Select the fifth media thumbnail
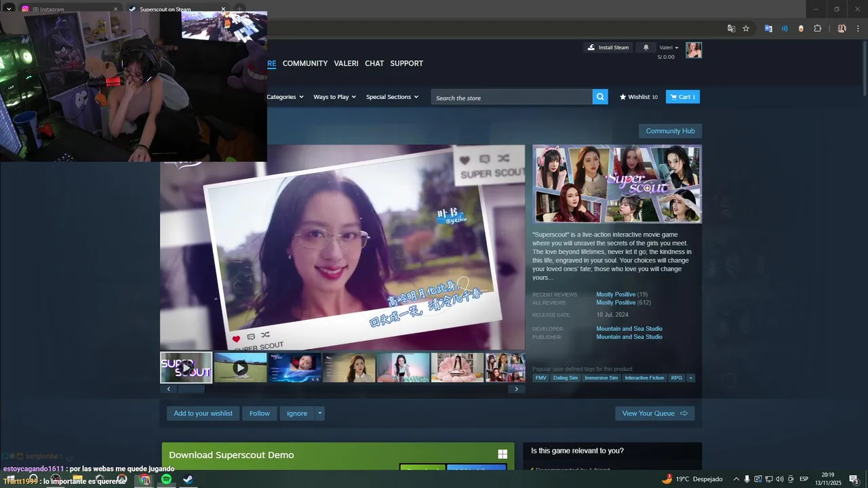This screenshot has height=488, width=868. tap(403, 367)
